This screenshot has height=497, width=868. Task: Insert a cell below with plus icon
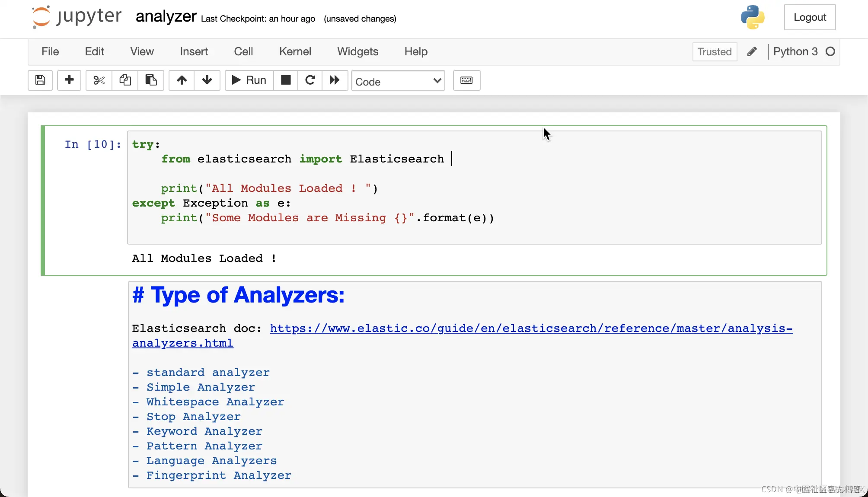[69, 80]
